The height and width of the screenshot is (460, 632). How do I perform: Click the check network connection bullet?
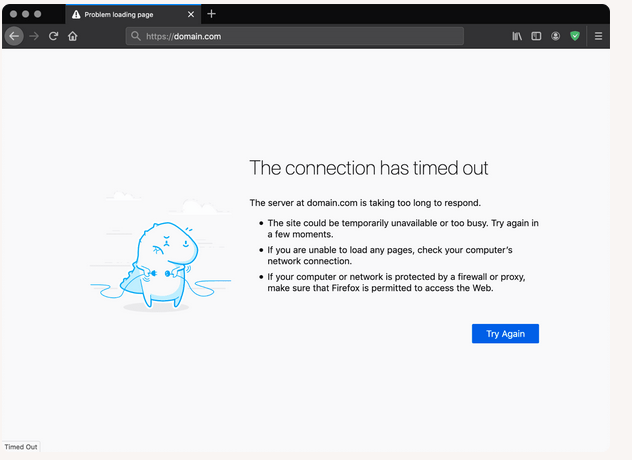coord(390,255)
